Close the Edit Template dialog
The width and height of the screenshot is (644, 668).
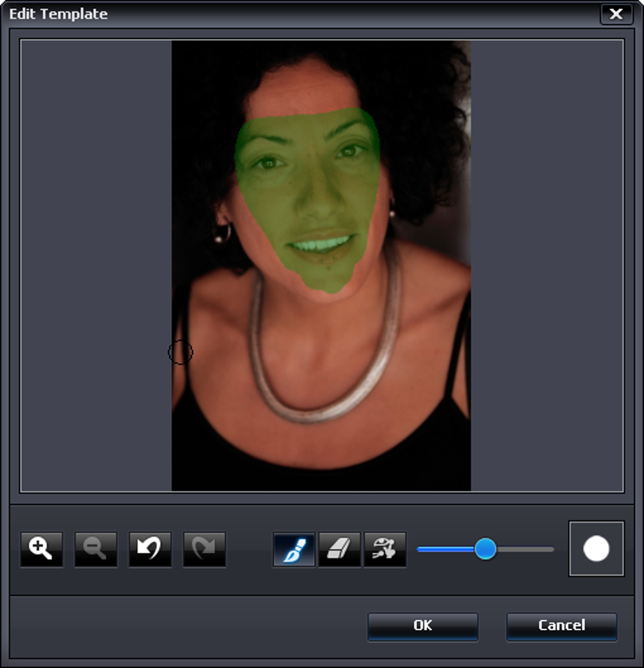click(616, 14)
